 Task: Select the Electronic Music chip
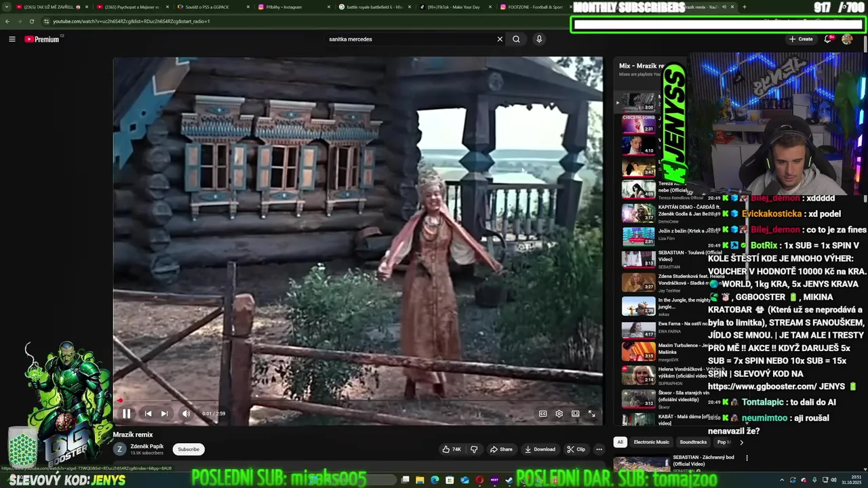651,442
